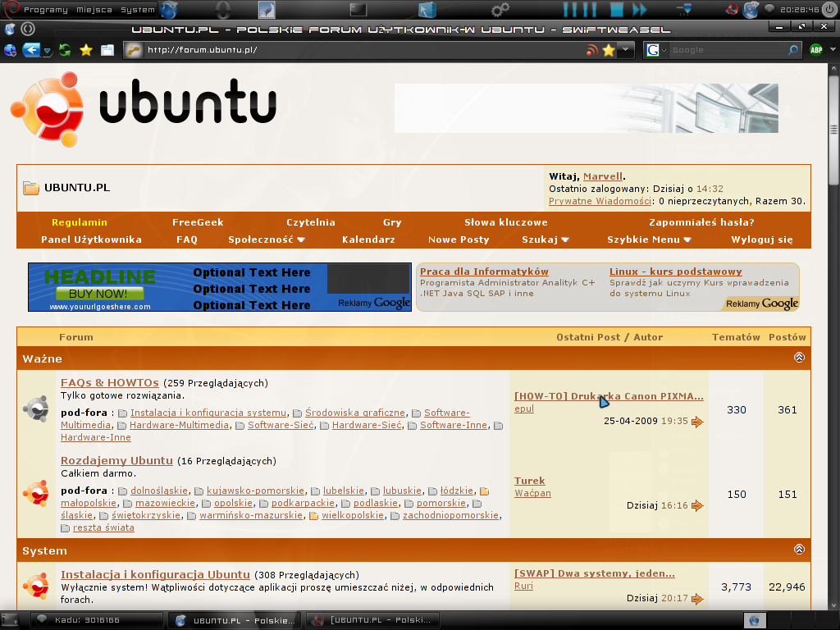This screenshot has height=630, width=840.
Task: Click the UBUNTU.PL folder icon in breadcrumb
Action: [31, 188]
